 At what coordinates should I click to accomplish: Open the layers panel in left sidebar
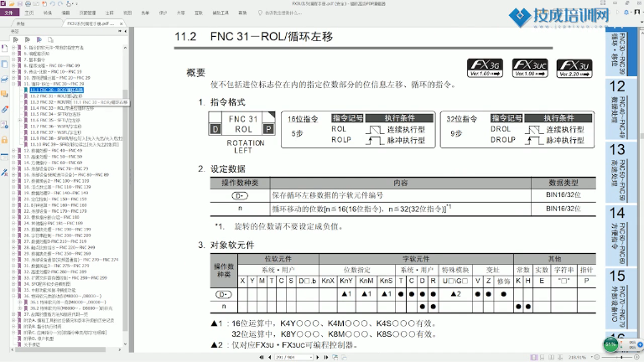click(4, 80)
